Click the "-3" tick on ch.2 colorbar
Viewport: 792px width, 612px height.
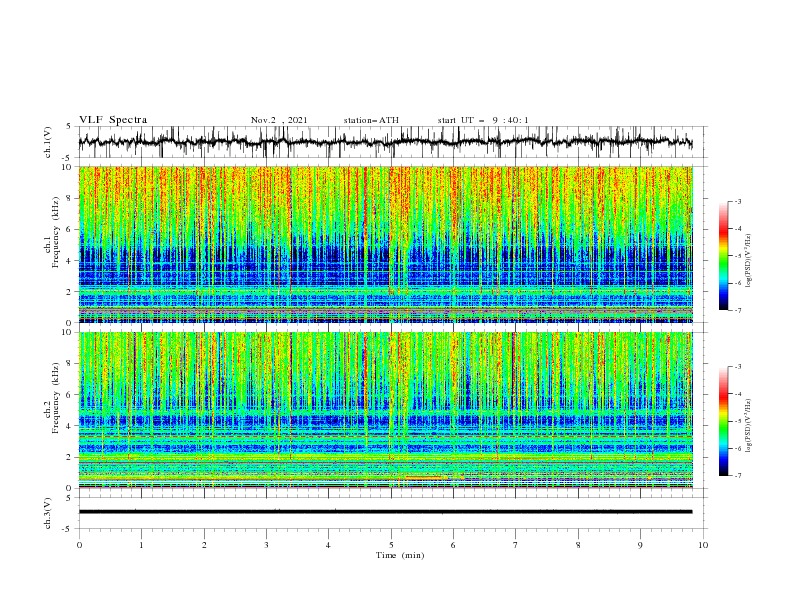pos(737,367)
